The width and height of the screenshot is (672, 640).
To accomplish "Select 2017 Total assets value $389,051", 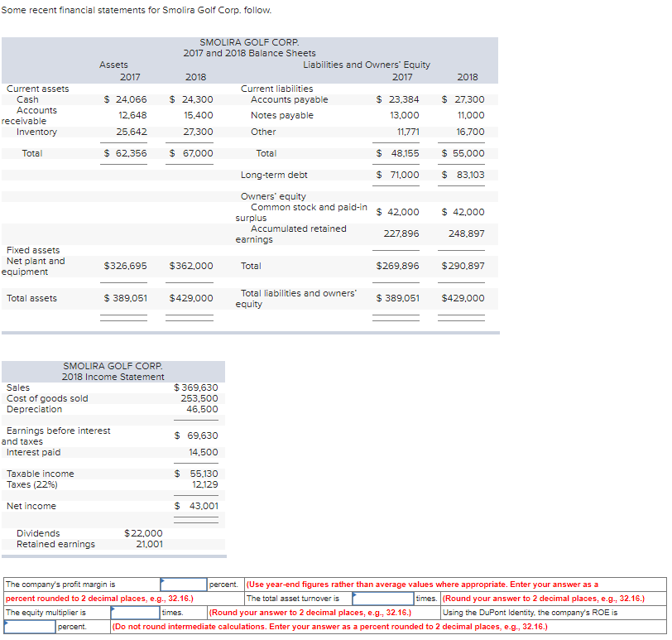I will click(126, 298).
